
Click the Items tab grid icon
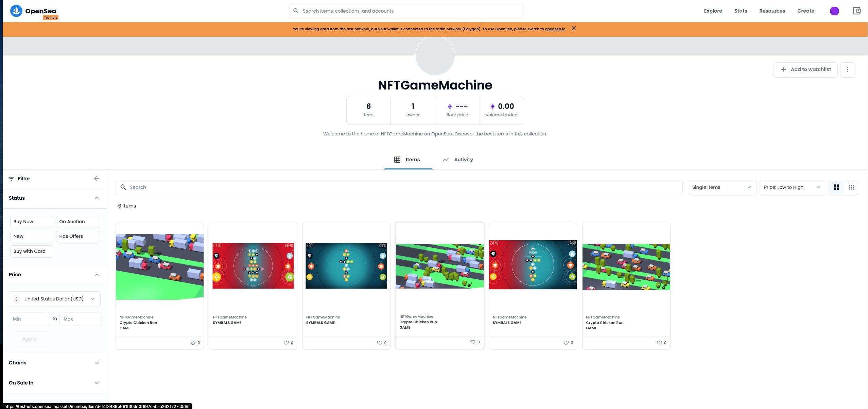tap(397, 160)
